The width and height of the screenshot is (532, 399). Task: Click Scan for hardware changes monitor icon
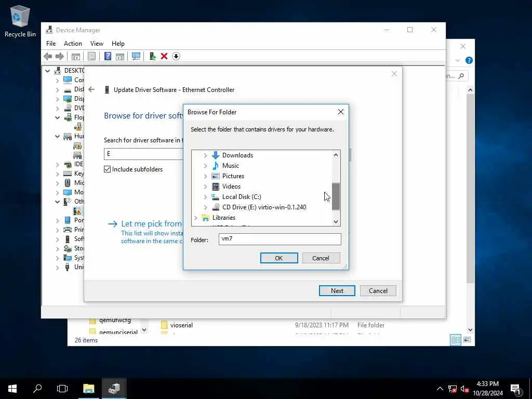136,56
